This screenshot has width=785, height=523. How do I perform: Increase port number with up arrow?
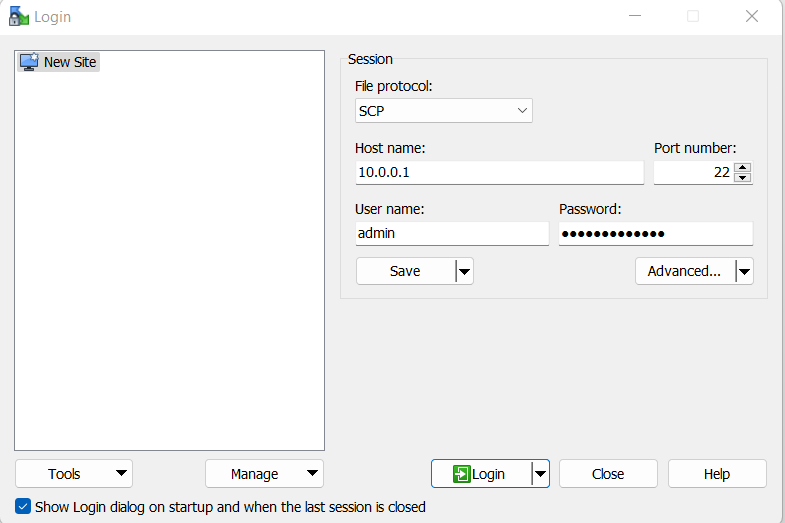(742, 167)
